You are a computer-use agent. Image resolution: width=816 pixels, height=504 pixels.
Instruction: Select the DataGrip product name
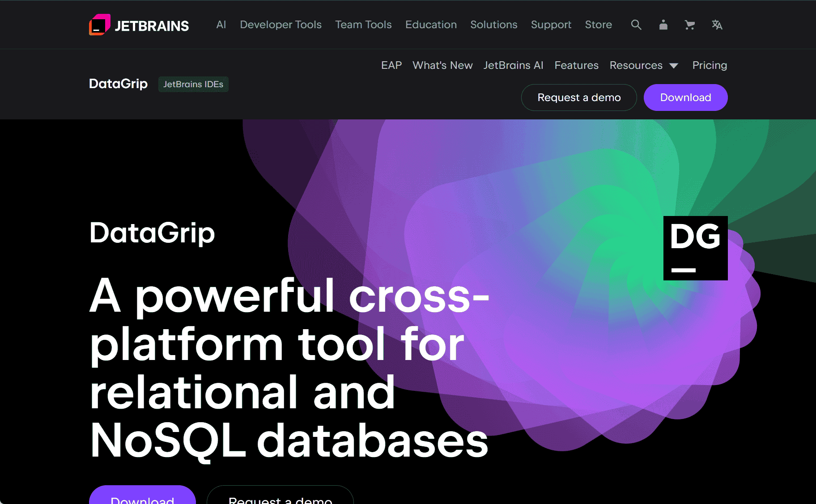point(118,84)
